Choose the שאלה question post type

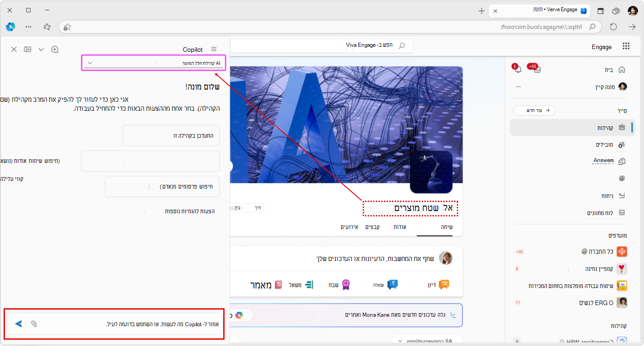point(386,284)
